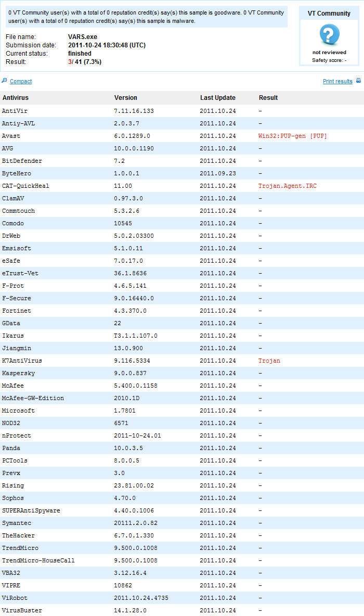Select the Microsoft row name
Screen dimensions: 364x616
coord(18,411)
